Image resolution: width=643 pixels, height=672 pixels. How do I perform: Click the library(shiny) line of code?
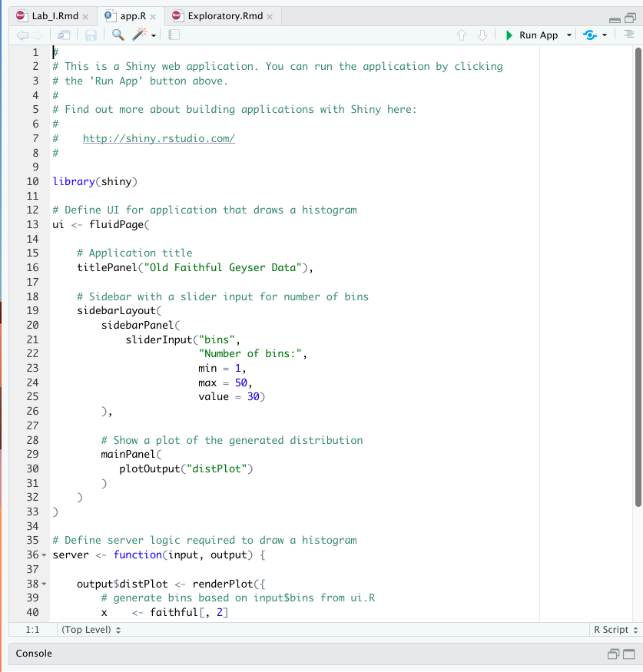click(x=94, y=182)
